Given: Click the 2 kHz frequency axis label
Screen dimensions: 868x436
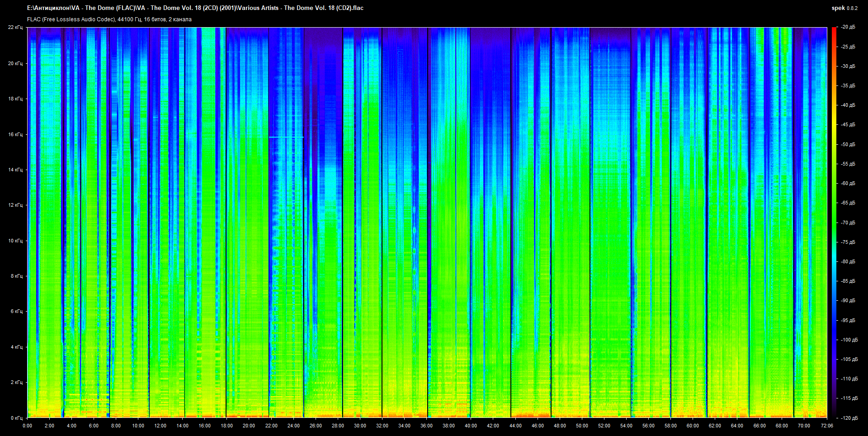Looking at the screenshot, I should 16,383.
